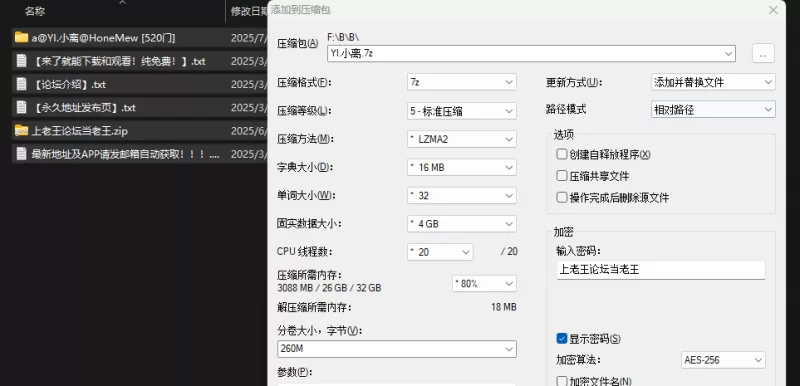Select file 【来了就能下载和观看！纯免费！】.txt

pos(140,61)
